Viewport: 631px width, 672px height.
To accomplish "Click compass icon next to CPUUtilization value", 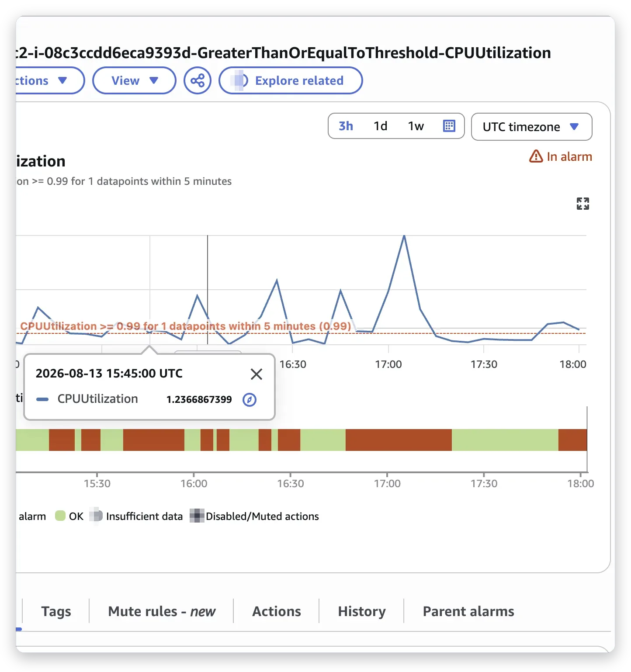I will pos(250,399).
